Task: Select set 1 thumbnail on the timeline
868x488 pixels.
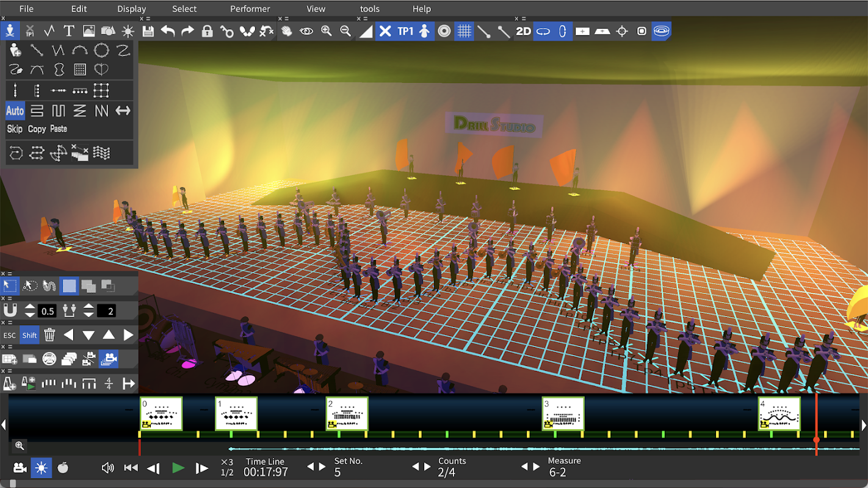Action: [236, 414]
